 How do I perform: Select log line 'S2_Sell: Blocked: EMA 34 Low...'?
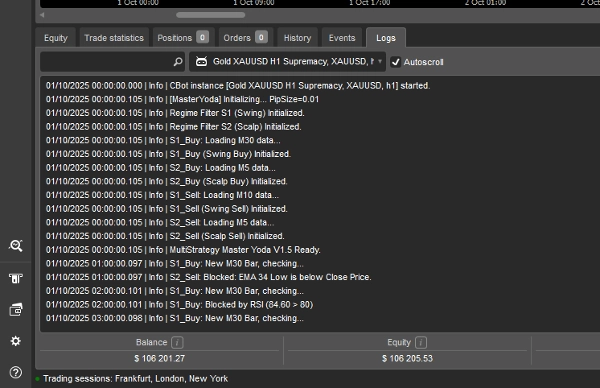click(x=209, y=277)
